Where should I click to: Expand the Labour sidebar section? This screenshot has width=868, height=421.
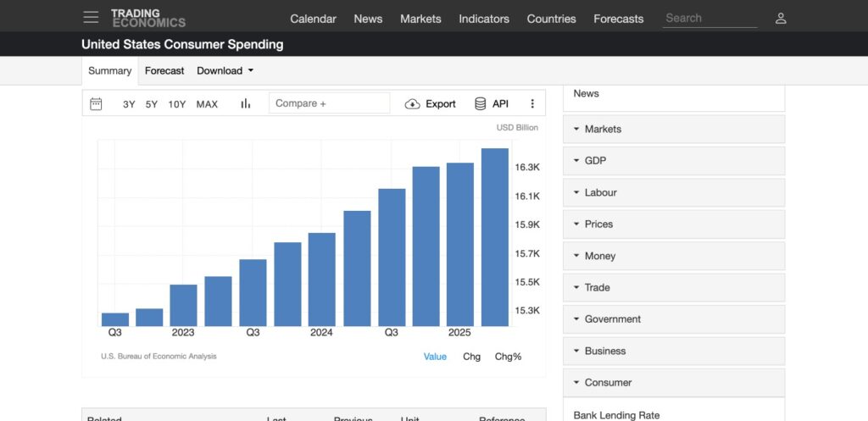[674, 192]
